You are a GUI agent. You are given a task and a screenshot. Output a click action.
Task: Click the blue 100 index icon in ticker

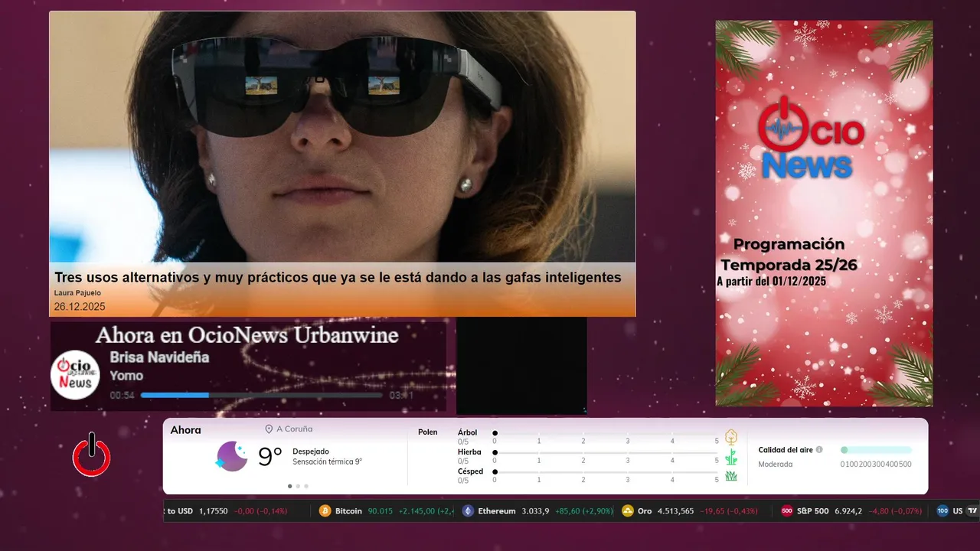tap(942, 511)
